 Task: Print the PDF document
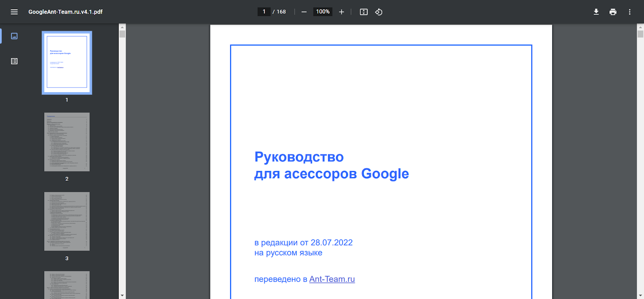(x=613, y=12)
